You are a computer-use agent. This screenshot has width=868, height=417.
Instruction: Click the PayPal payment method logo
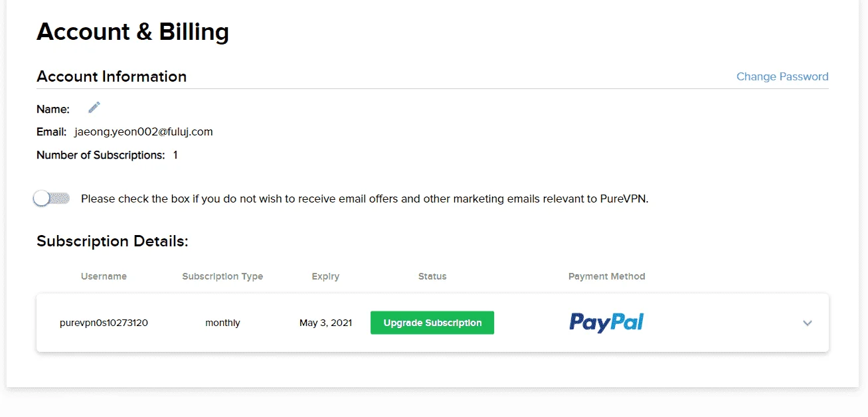coord(606,323)
